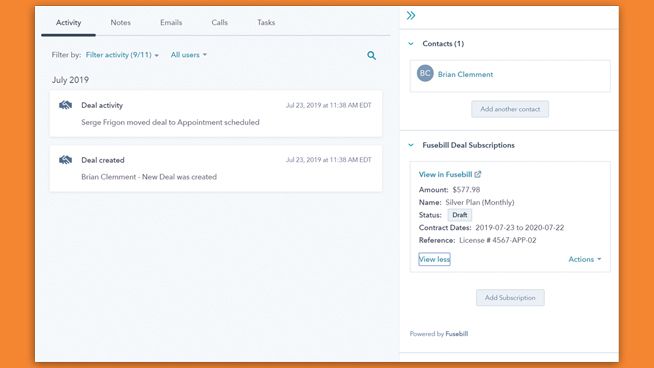Open the Actions dropdown menu
This screenshot has height=368, width=654.
pyautogui.click(x=585, y=259)
